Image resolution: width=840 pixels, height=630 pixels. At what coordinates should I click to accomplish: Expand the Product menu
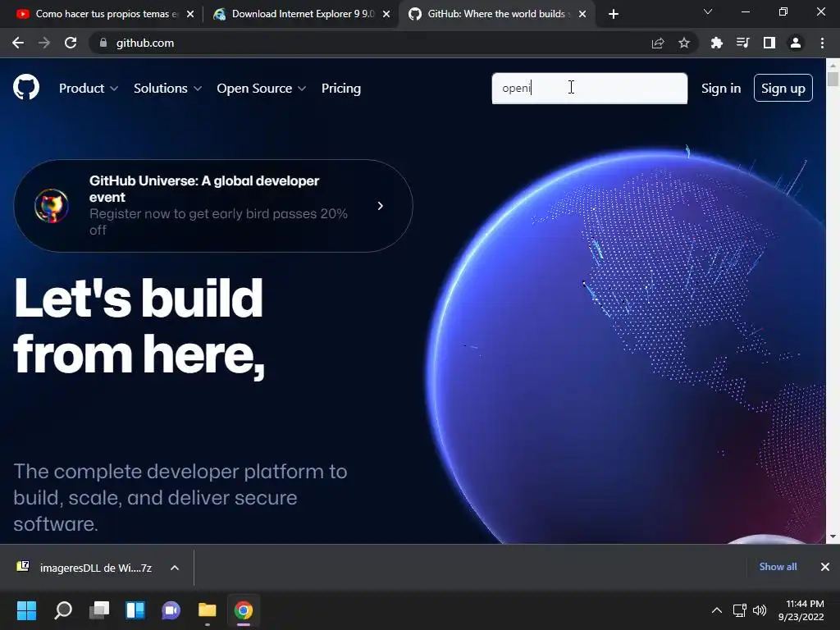point(89,89)
